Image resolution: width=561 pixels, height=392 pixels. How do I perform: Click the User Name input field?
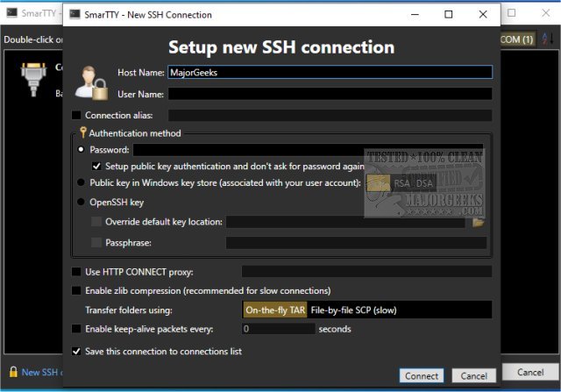tap(330, 94)
